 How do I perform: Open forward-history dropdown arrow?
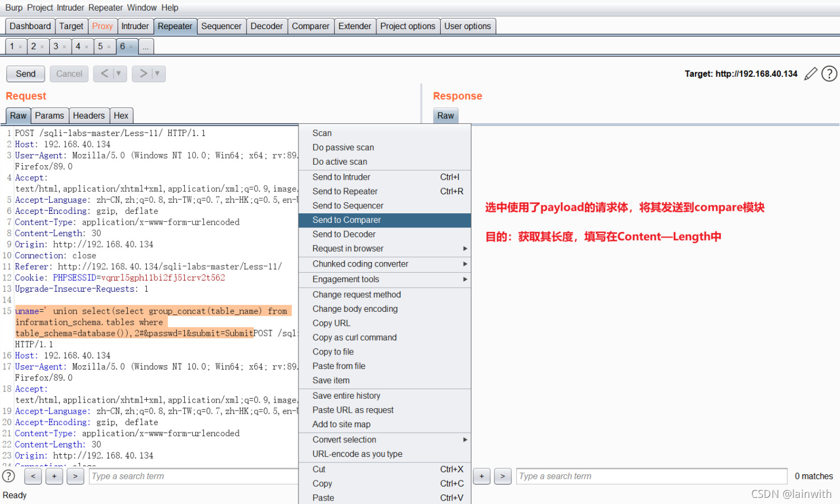click(x=157, y=73)
